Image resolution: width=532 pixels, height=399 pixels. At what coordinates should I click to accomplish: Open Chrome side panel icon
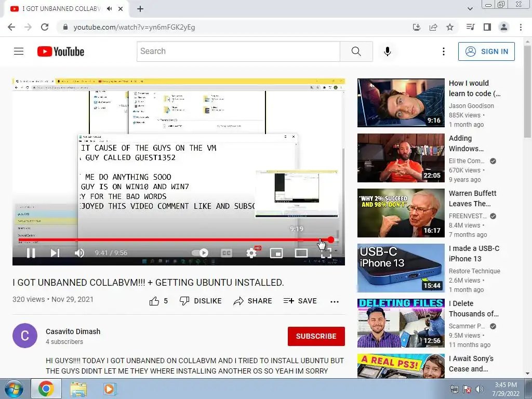point(487,27)
